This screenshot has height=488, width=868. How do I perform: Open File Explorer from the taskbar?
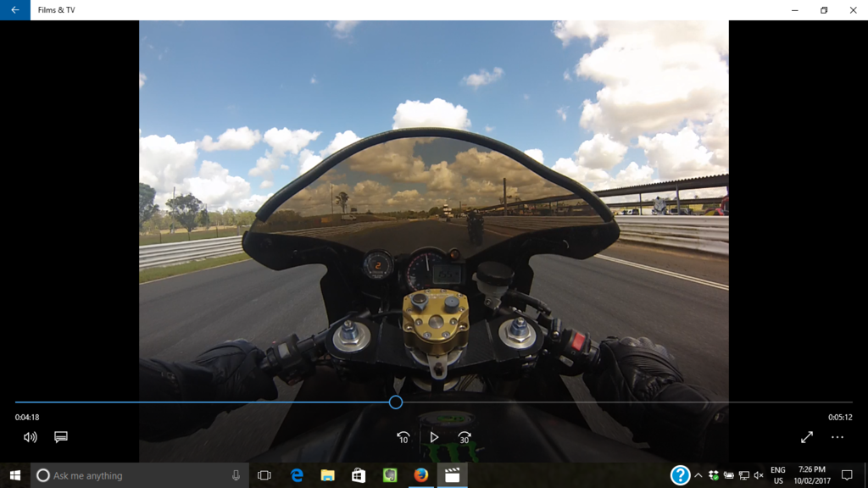327,475
